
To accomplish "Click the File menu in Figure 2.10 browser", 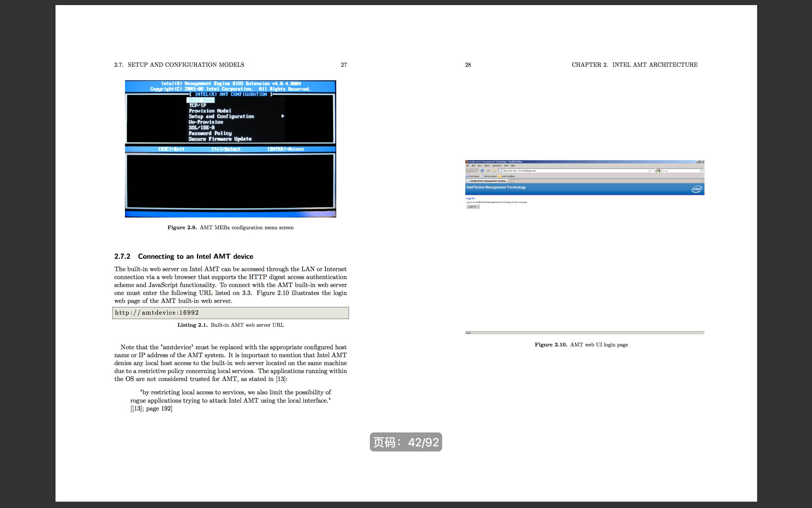I will pos(468,166).
